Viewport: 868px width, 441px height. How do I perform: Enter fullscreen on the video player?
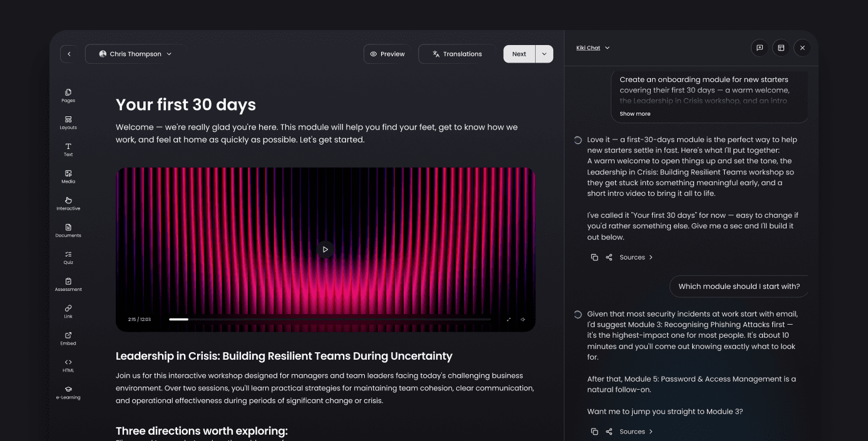(509, 320)
